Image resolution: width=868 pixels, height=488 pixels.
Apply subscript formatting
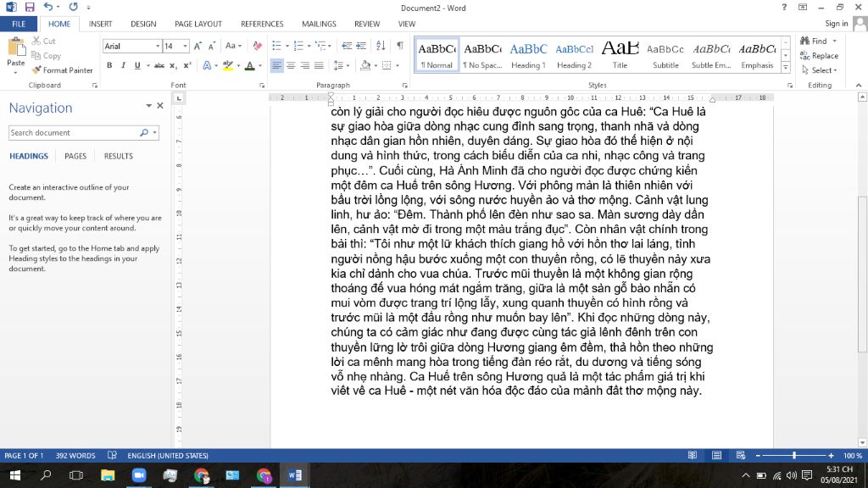(x=173, y=65)
